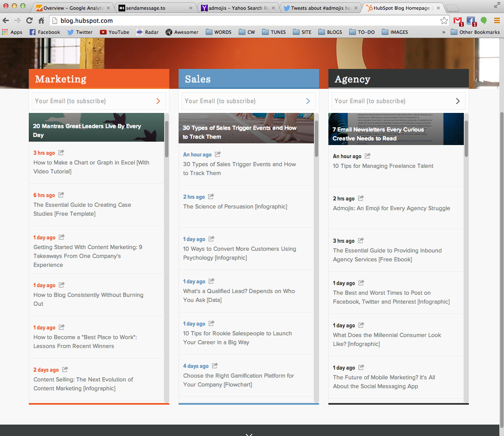Submit Agency email subscribe arrow
Viewport: 504px width, 436px height.
[458, 101]
